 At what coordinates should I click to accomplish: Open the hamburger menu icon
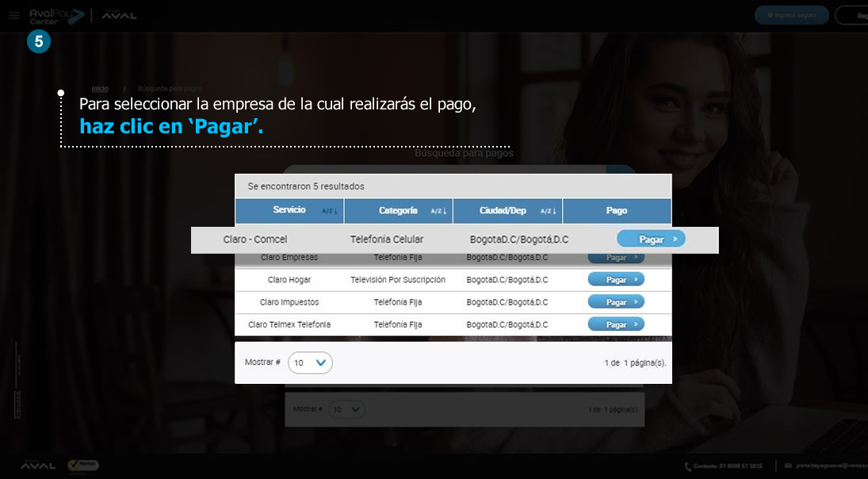pos(13,15)
